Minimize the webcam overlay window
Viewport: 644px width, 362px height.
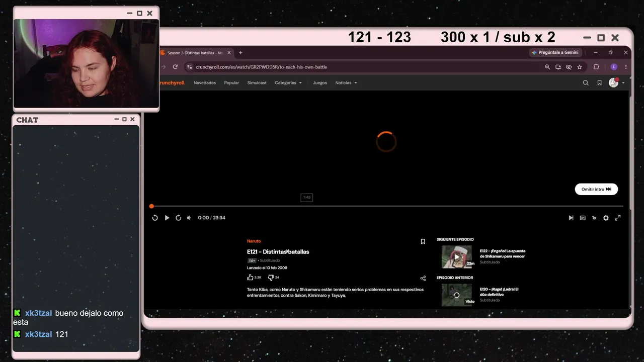pos(130,14)
